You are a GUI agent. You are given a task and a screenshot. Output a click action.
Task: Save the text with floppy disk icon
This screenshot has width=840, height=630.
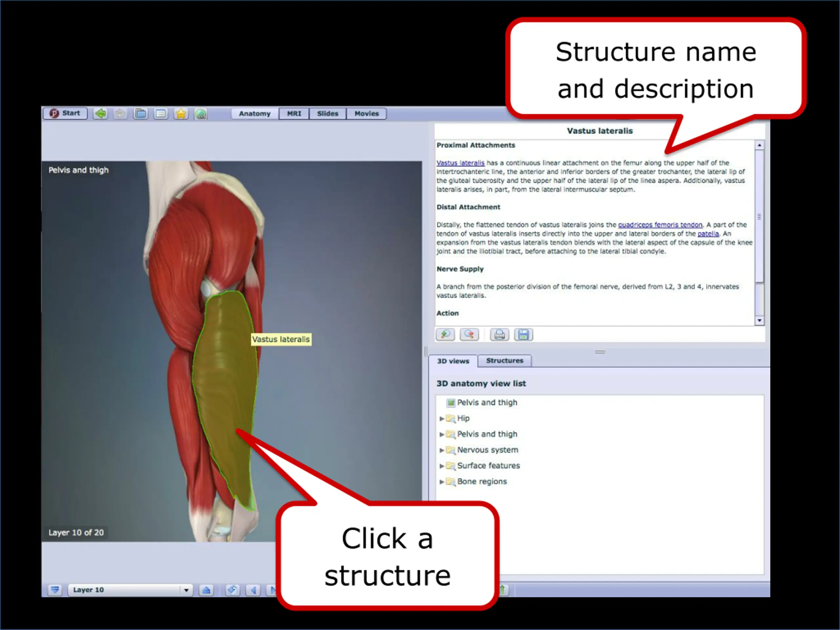click(523, 334)
